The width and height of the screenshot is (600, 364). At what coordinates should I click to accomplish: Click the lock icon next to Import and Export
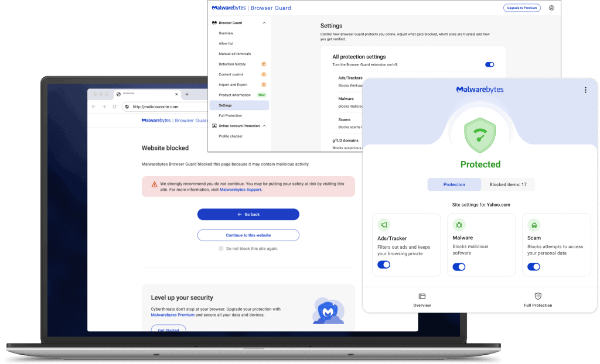[x=264, y=85]
